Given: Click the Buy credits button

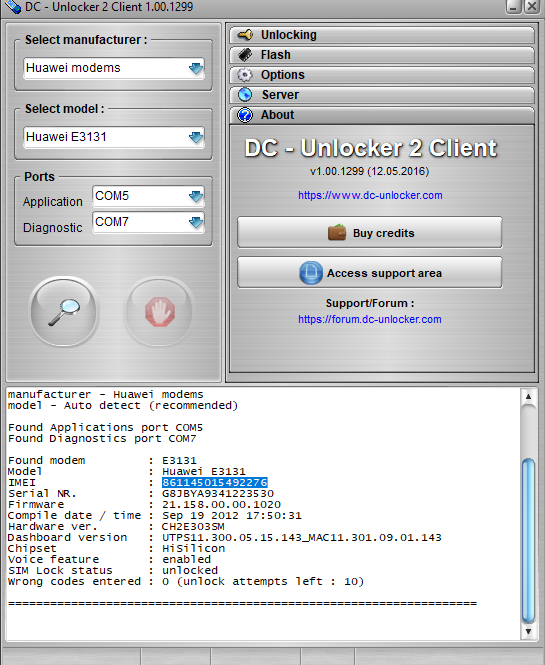Looking at the screenshot, I should [x=369, y=232].
